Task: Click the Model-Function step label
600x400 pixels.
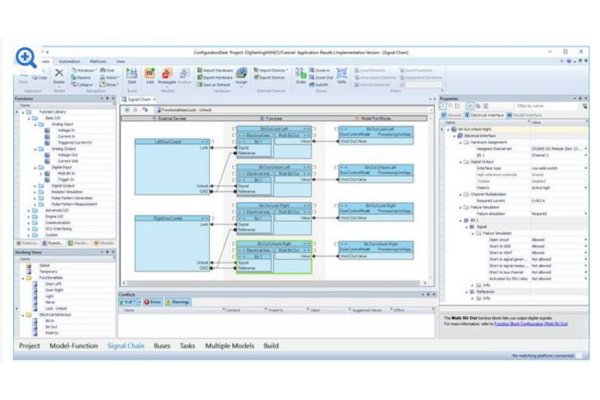Action: (x=74, y=346)
